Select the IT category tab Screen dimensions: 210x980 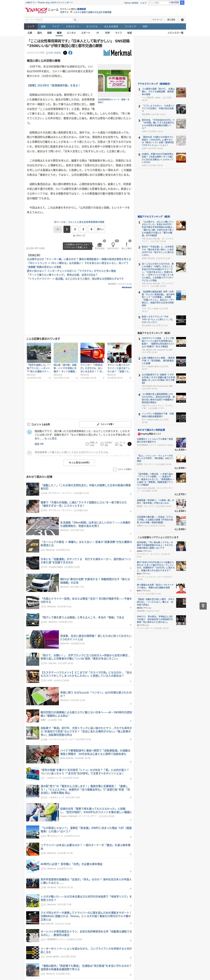98,33
